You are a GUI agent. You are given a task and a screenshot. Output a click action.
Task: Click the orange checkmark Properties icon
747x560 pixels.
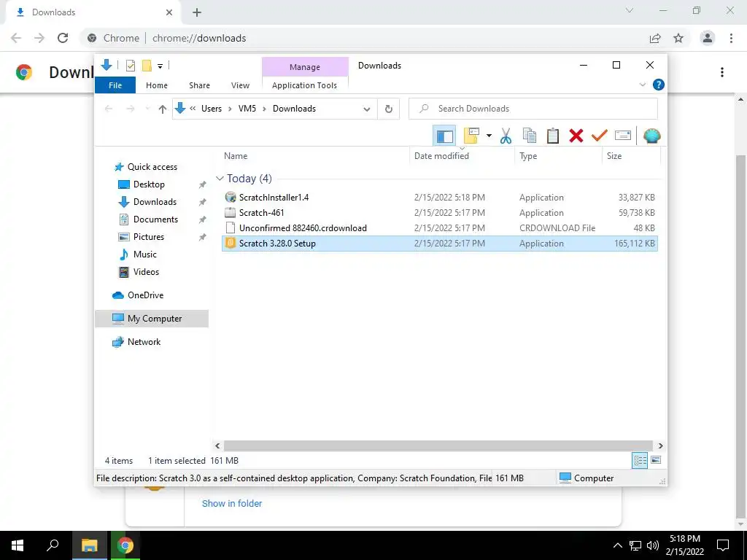point(600,136)
